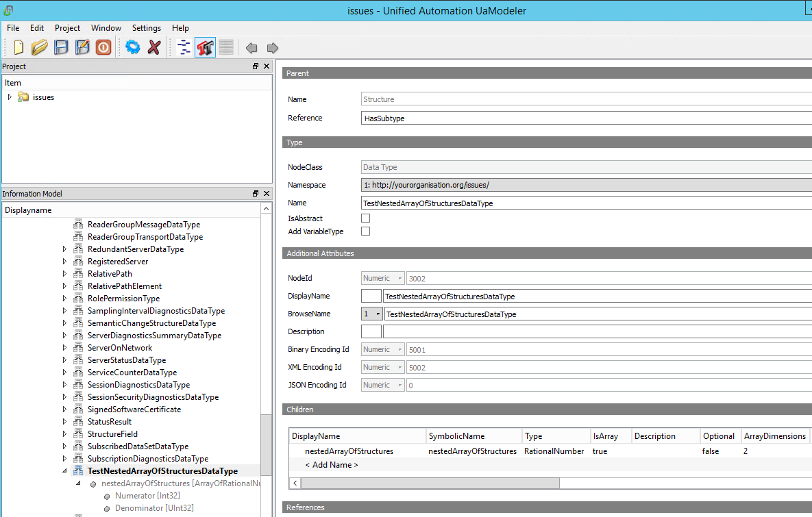The width and height of the screenshot is (812, 517).
Task: Create a new project with the New document icon
Action: (x=18, y=47)
